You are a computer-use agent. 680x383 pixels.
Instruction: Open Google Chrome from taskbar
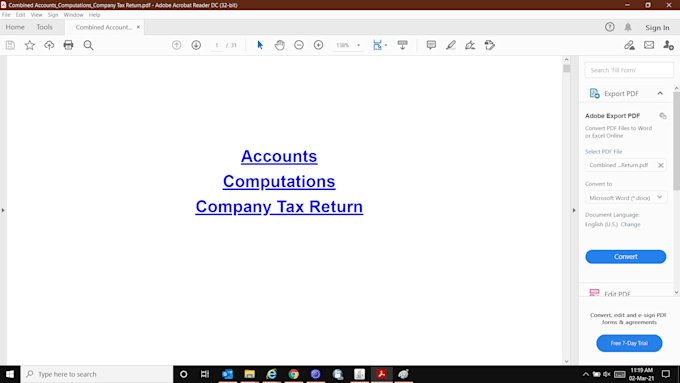point(294,374)
